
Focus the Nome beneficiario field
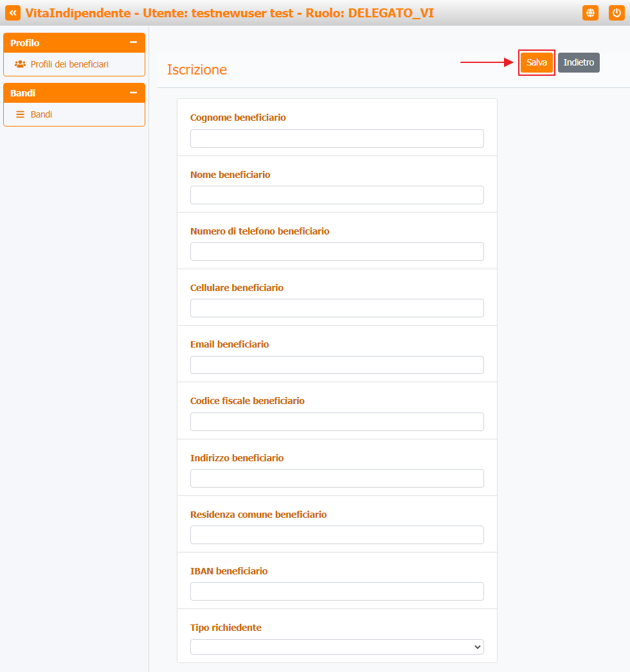pos(337,195)
